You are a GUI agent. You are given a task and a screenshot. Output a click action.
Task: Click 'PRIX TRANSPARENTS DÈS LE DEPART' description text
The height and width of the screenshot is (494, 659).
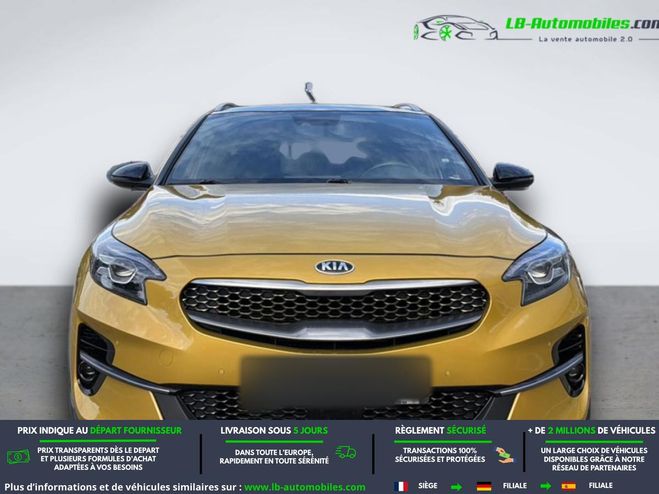coord(98,458)
